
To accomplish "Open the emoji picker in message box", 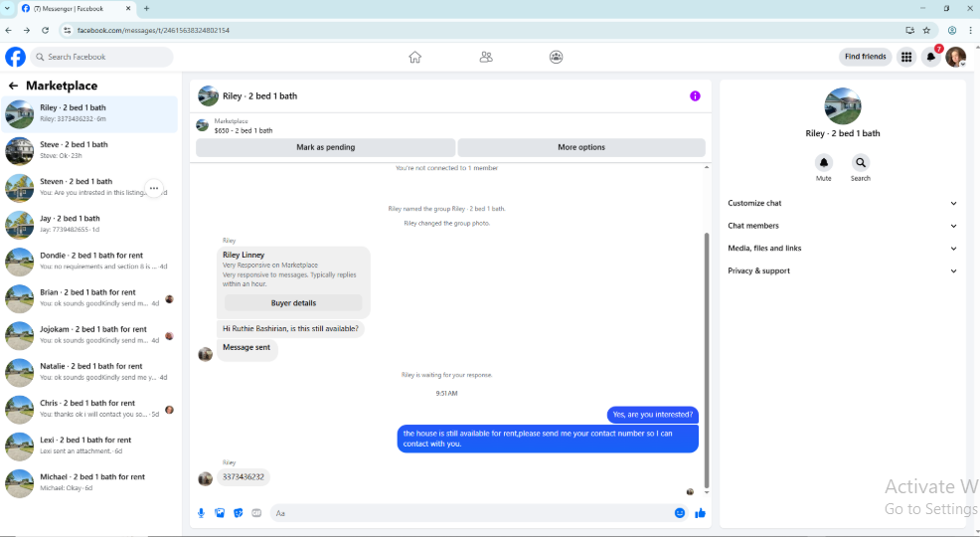I will coord(680,513).
